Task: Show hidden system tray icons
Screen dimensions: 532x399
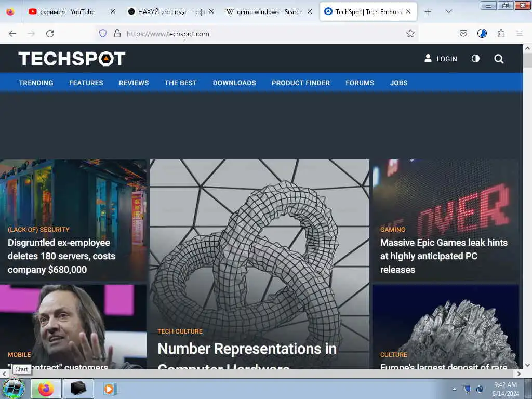Action: click(454, 389)
